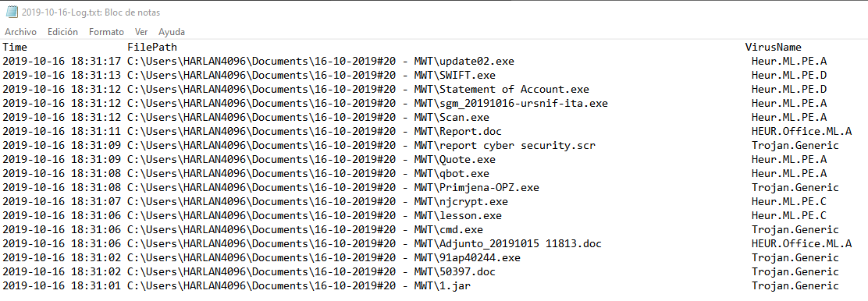Click the 1.jar entry on last line
Image resolution: width=868 pixels, height=301 pixels.
(454, 285)
